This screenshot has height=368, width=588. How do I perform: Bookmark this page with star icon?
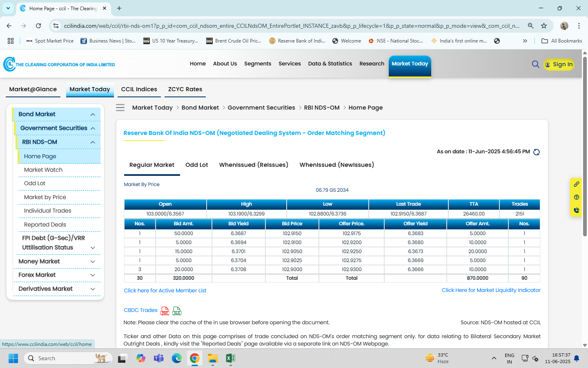(544, 26)
